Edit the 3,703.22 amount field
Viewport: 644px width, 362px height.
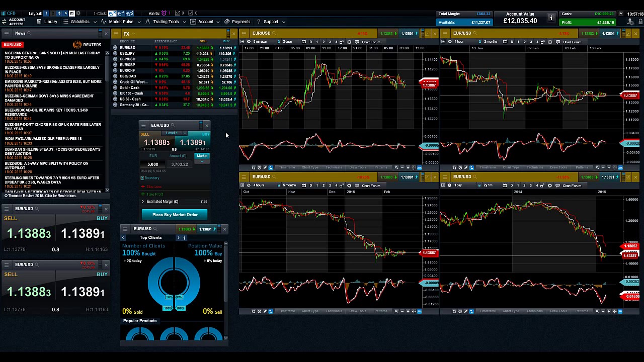[180, 164]
